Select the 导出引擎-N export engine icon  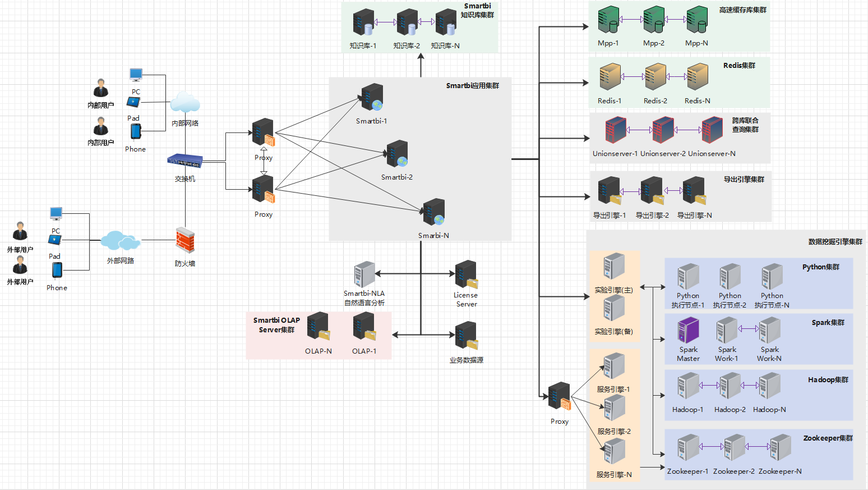click(694, 191)
